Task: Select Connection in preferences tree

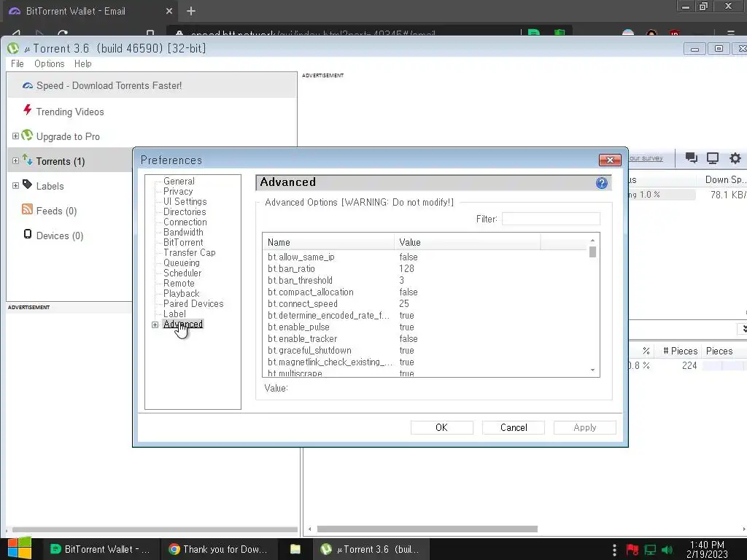Action: pyautogui.click(x=185, y=222)
